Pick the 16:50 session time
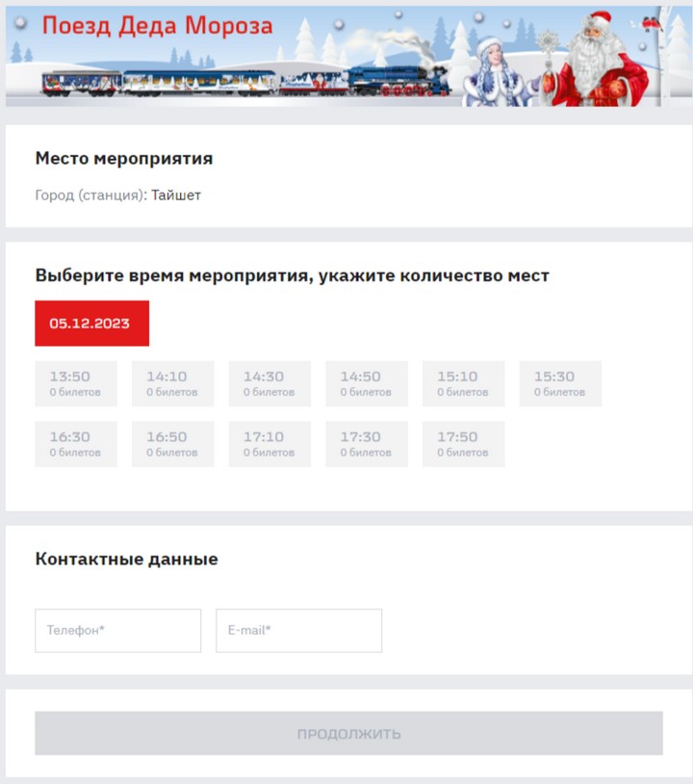The height and width of the screenshot is (784, 693). pyautogui.click(x=173, y=444)
